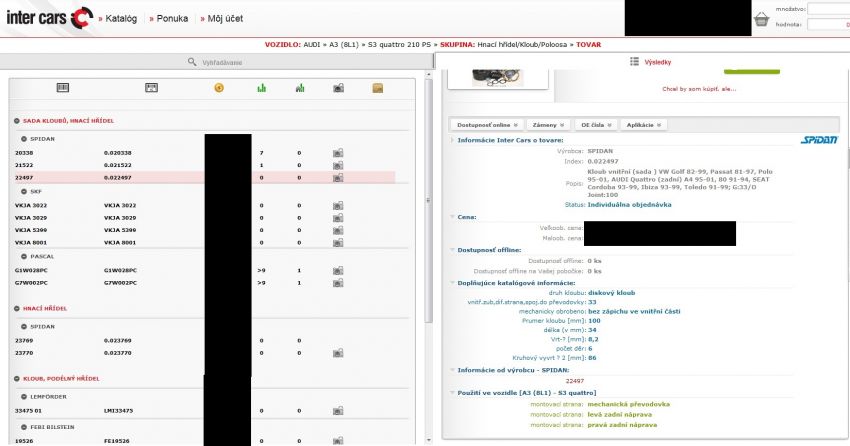Viewport: 850px width, 446px height.
Task: Click the dark green bars stock icon
Action: [300, 88]
